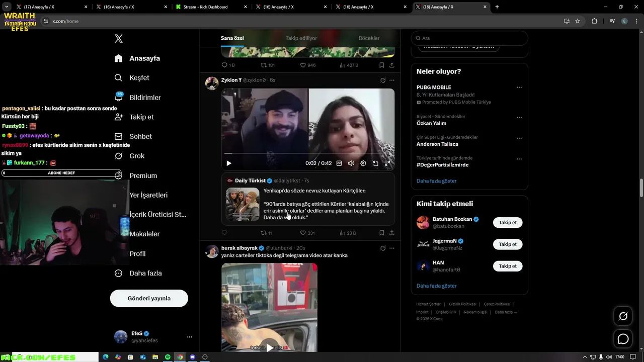The width and height of the screenshot is (644, 362).
Task: Bookmark the Zyklon post
Action: click(x=382, y=233)
